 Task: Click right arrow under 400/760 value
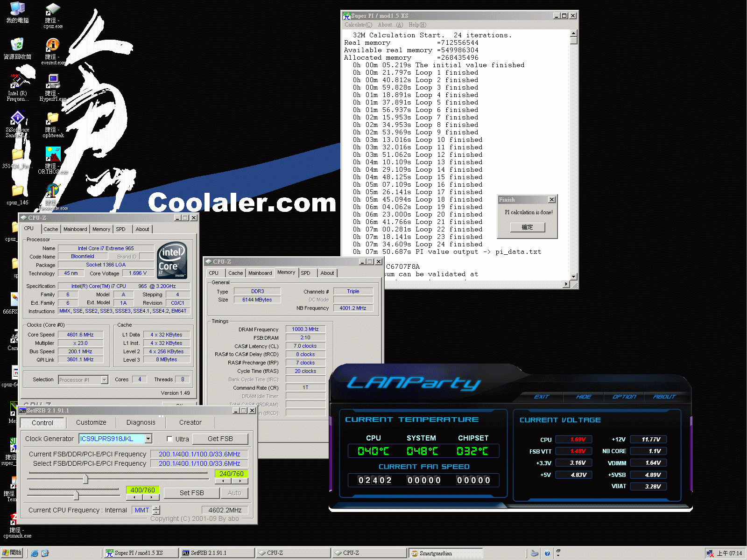151,497
